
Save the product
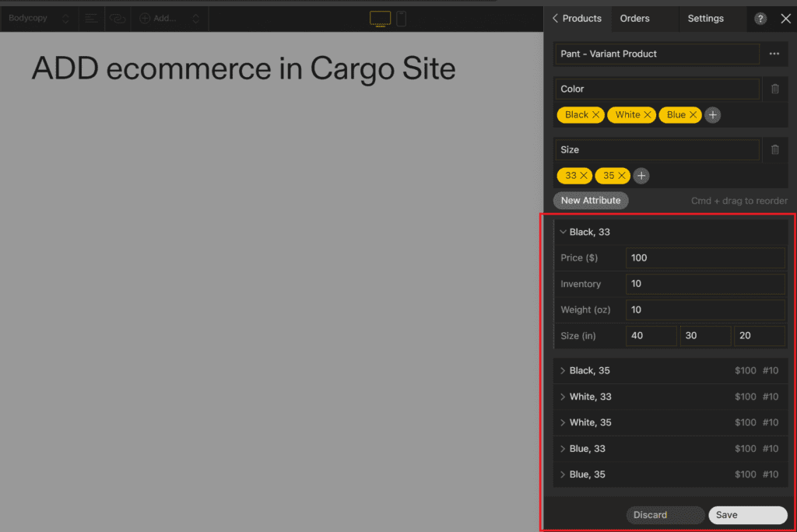coord(748,515)
